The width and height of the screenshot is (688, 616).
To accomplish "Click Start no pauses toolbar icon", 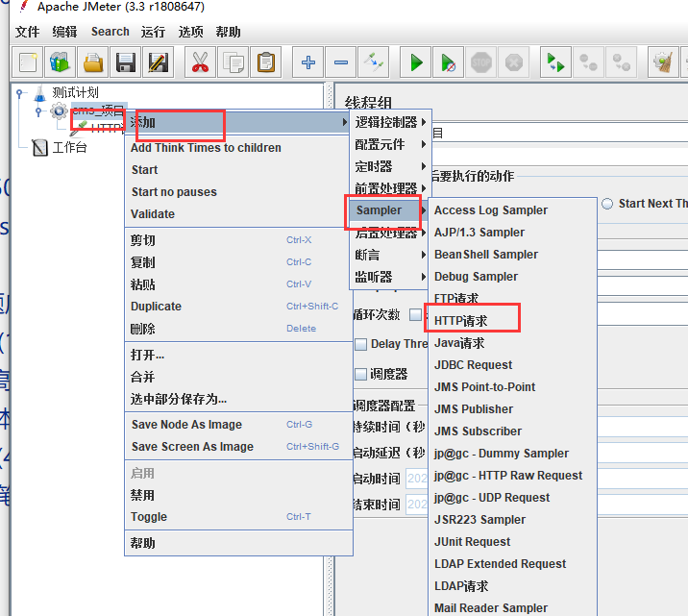I will 448,62.
